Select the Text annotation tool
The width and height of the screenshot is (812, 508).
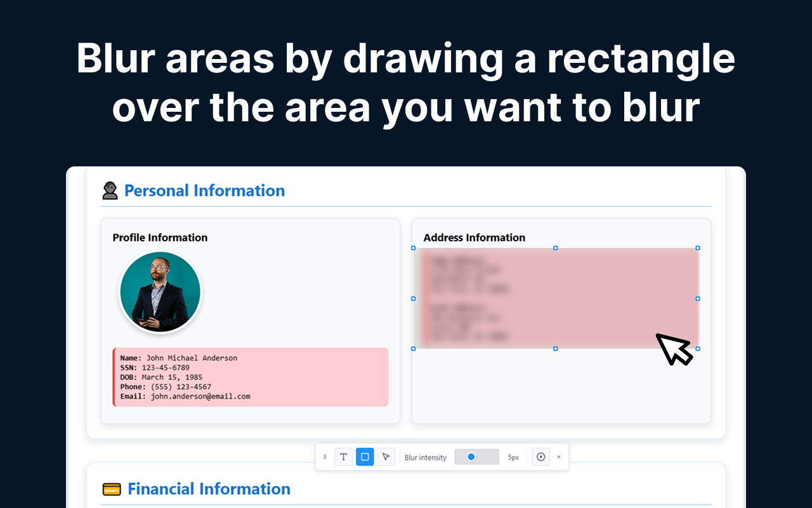(x=343, y=457)
